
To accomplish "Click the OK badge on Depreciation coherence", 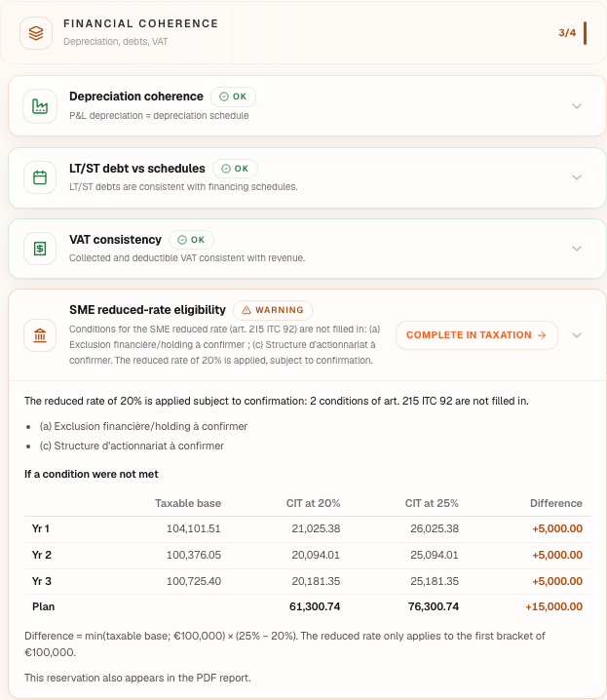I will [x=233, y=97].
